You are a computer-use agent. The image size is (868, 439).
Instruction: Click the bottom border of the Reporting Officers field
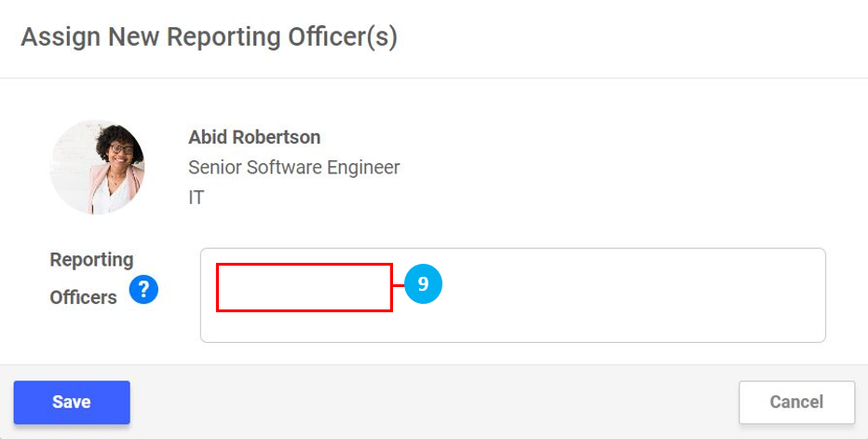pos(512,342)
